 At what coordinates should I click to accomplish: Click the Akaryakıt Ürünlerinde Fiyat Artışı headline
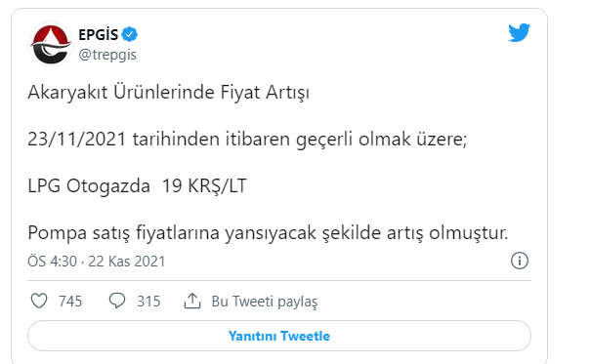[168, 93]
